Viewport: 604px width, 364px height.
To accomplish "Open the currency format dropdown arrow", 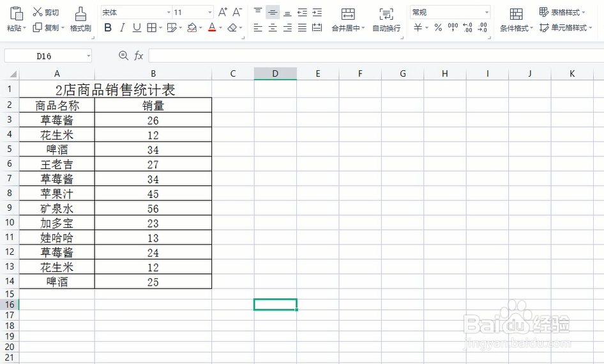I will pyautogui.click(x=427, y=27).
